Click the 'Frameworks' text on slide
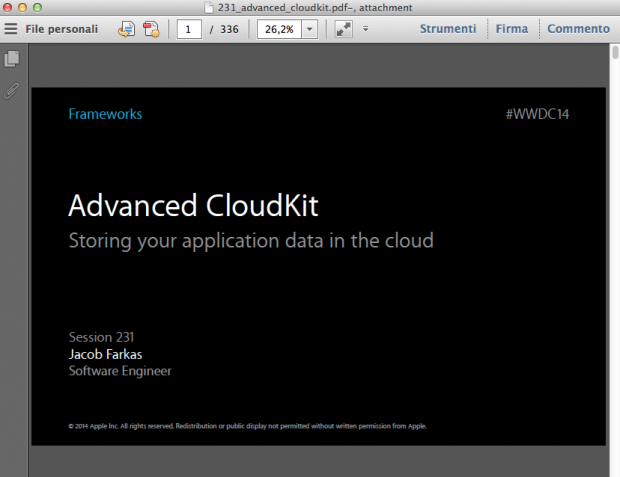 [105, 114]
